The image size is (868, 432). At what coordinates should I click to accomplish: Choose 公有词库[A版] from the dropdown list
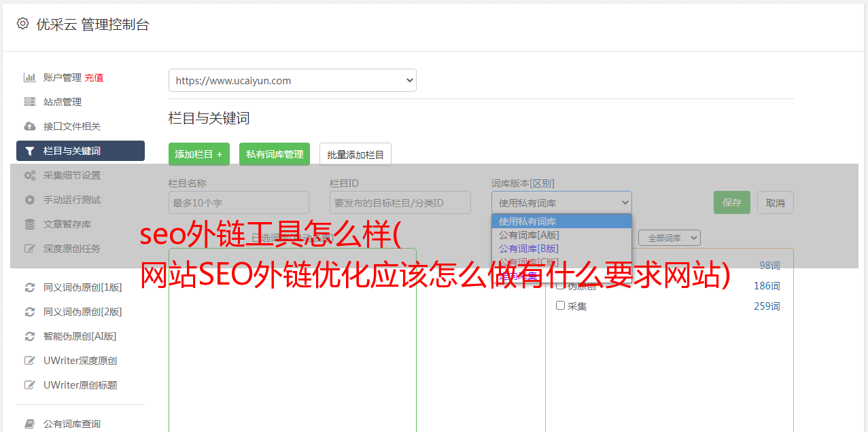561,235
